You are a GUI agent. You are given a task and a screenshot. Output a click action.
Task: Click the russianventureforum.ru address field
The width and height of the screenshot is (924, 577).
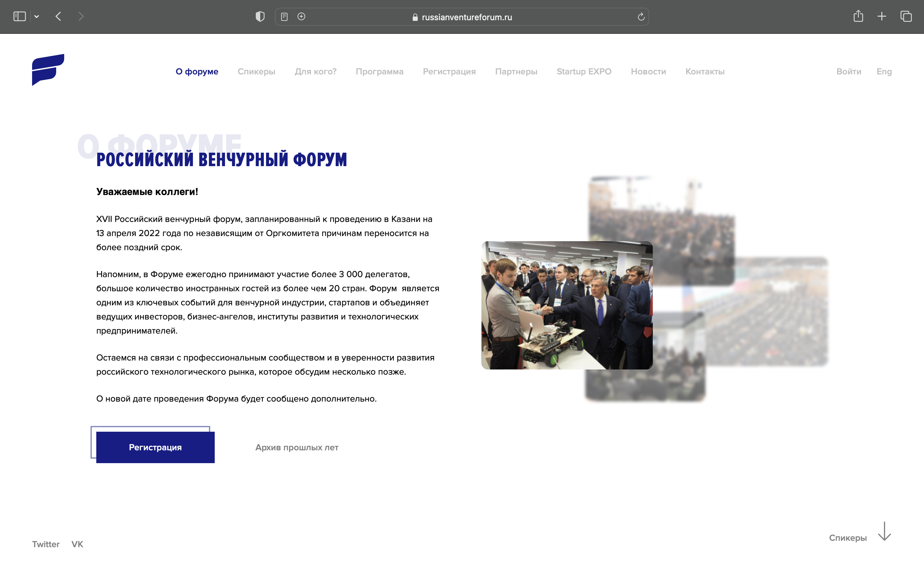462,17
